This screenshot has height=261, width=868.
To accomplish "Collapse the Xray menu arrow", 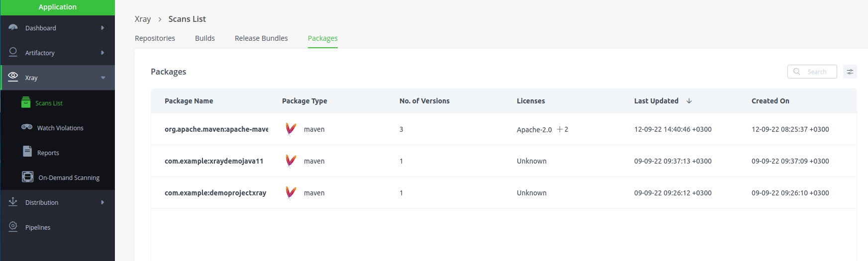I will (103, 78).
